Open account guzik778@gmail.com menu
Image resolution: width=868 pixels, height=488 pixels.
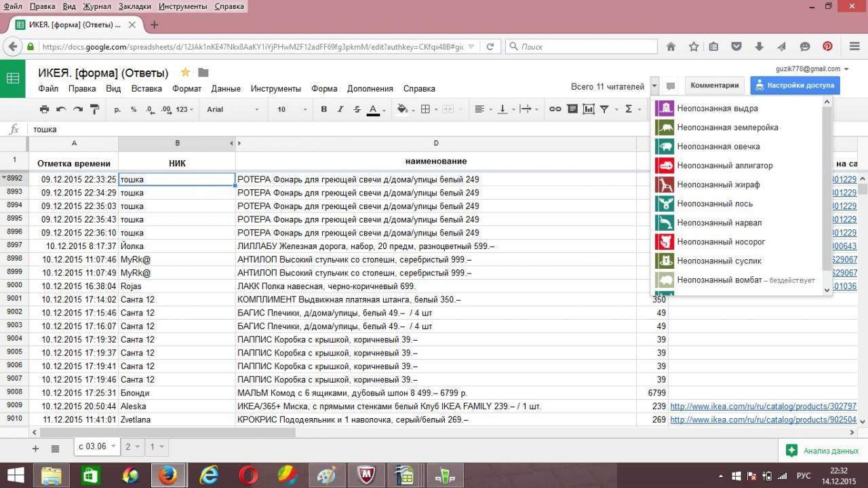811,69
